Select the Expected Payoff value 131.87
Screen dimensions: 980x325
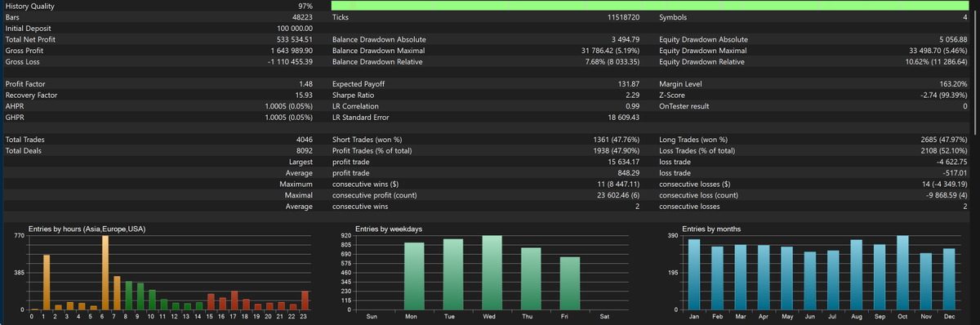coord(629,84)
